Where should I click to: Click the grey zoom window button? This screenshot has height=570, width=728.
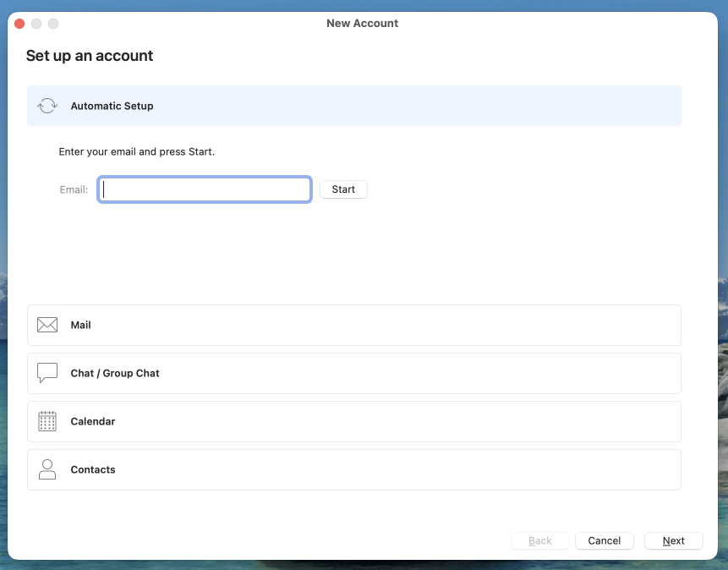(53, 24)
